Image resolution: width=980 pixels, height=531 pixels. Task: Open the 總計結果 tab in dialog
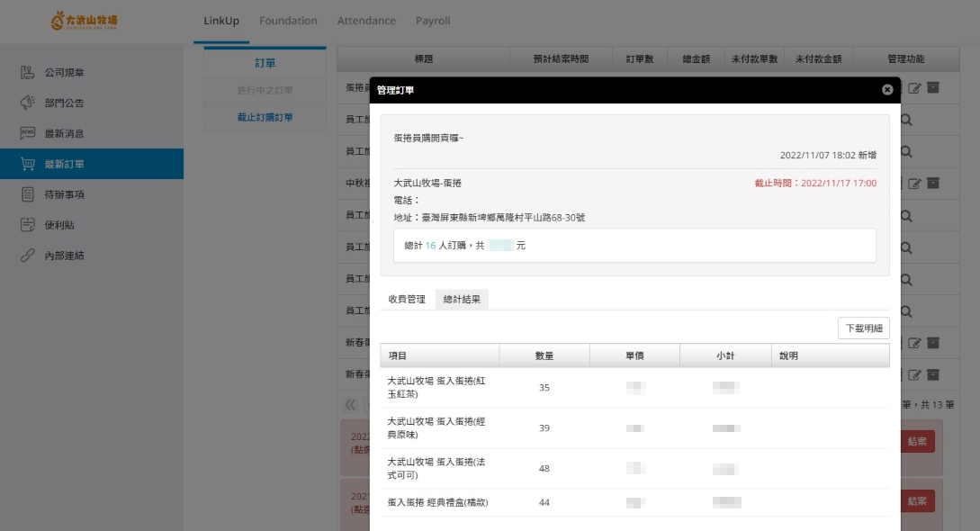click(462, 299)
